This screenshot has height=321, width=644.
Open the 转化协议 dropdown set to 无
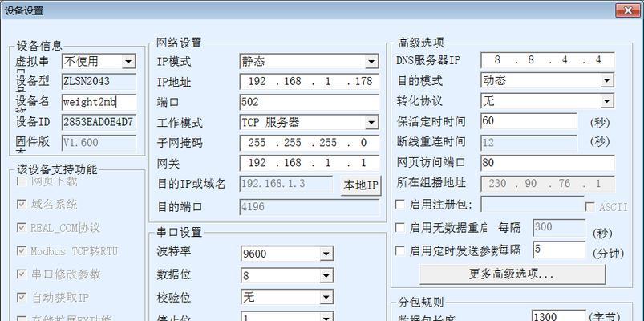[548, 100]
